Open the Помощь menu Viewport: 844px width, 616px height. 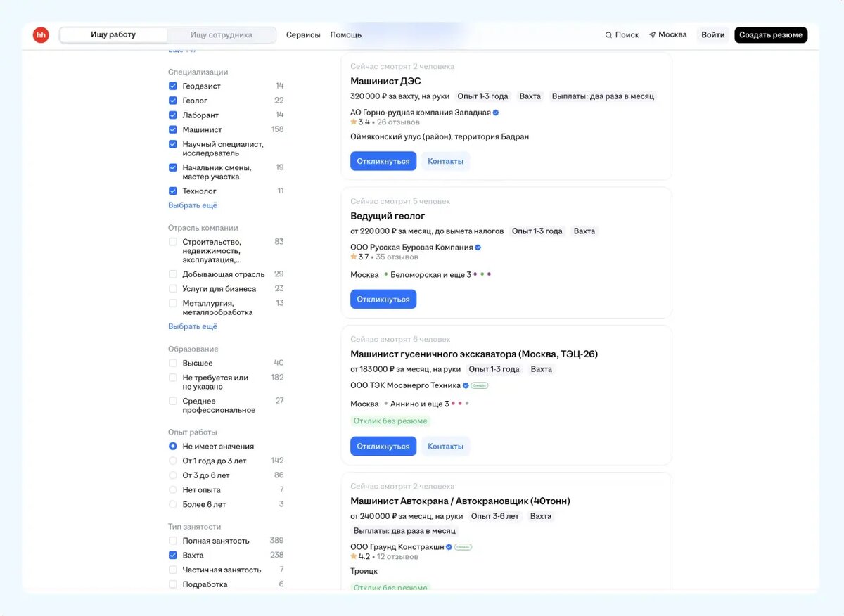(346, 34)
